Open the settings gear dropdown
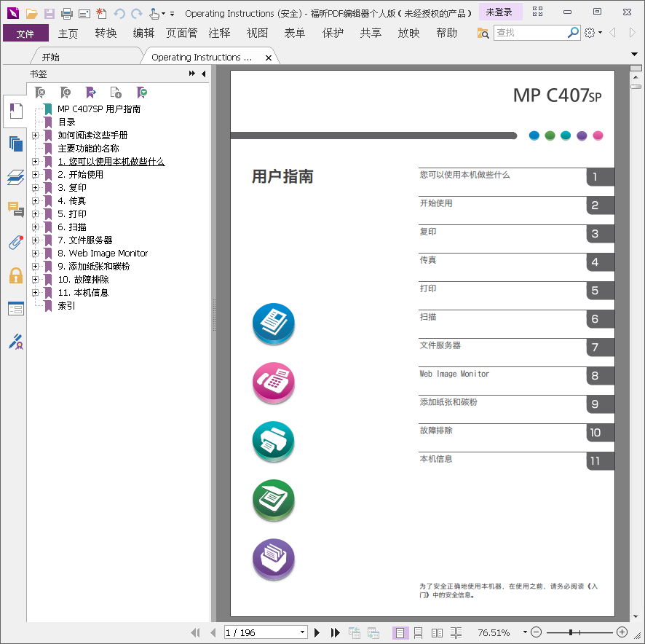 pos(593,33)
